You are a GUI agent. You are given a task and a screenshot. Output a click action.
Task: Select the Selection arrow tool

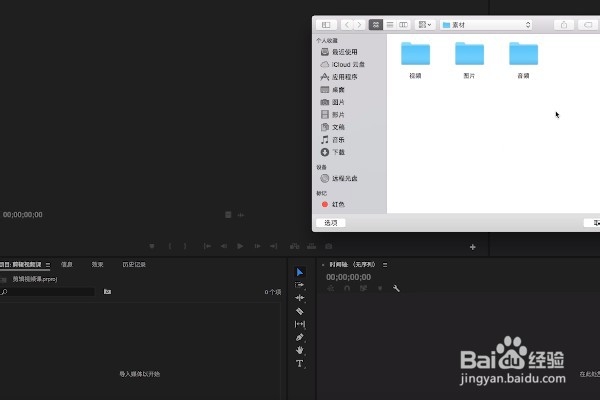[x=300, y=272]
